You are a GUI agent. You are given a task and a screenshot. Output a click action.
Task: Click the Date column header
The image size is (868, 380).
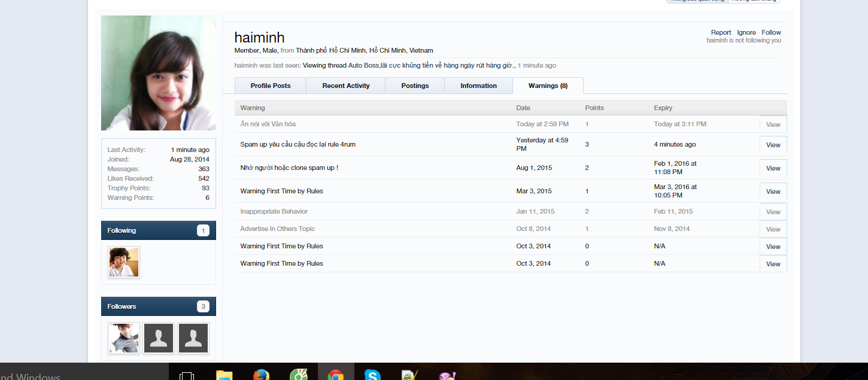[523, 108]
